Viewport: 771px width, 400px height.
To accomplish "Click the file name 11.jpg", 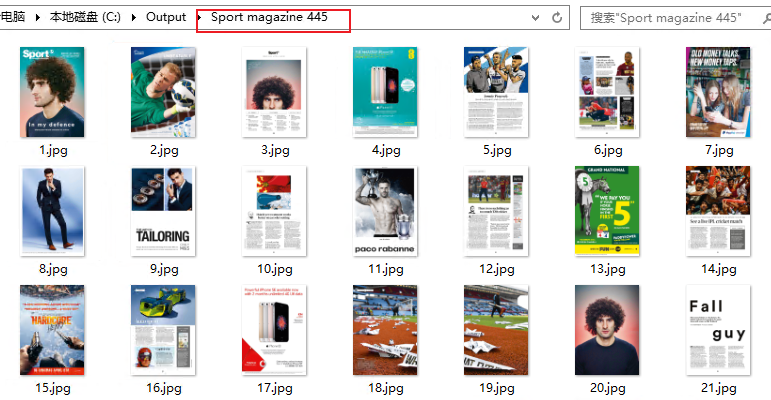I will tap(386, 269).
